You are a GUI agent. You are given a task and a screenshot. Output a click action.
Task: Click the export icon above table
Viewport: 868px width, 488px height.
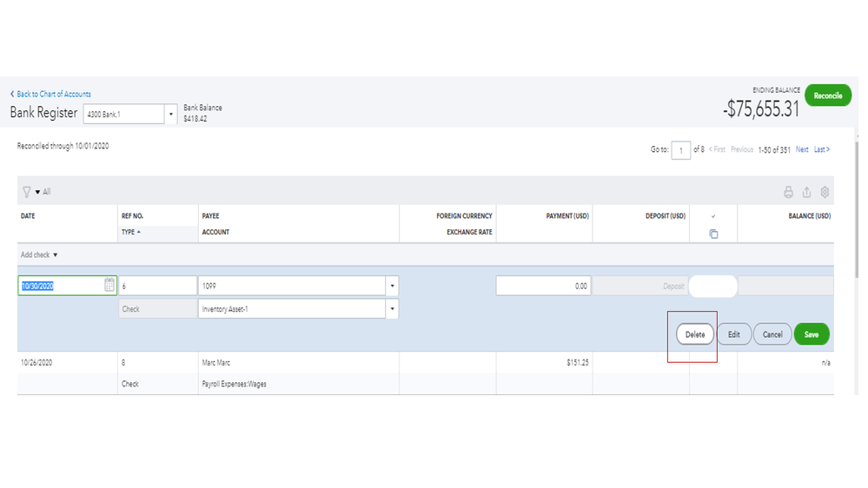coord(806,192)
